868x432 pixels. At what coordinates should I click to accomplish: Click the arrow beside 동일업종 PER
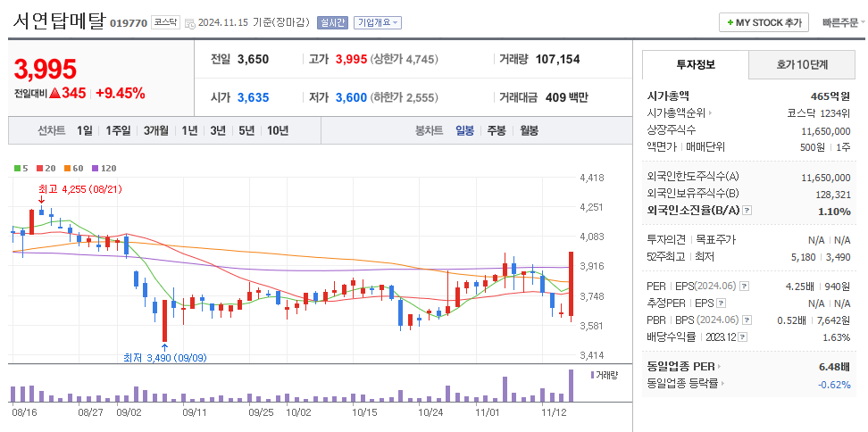click(x=720, y=366)
